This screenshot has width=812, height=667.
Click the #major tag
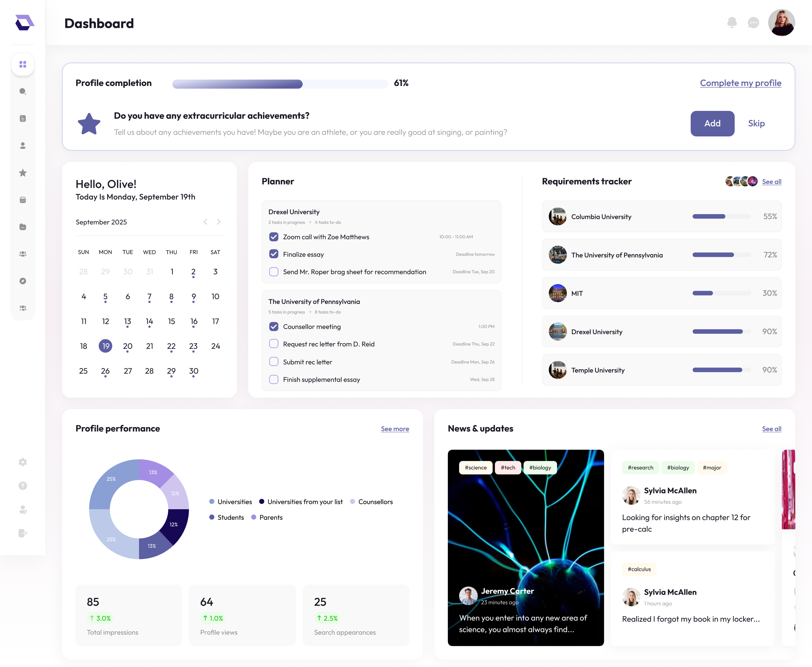pos(712,468)
